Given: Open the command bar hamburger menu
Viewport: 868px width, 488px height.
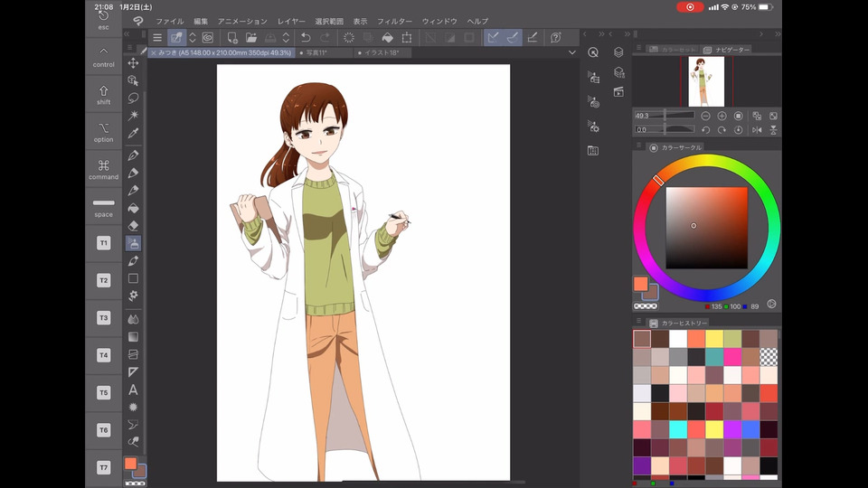Looking at the screenshot, I should click(157, 37).
